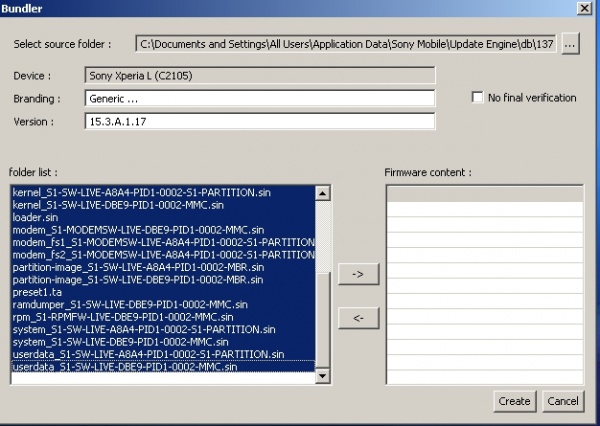Click folder list scrollbar up arrow
Image resolution: width=600 pixels, height=426 pixels.
coord(322,193)
